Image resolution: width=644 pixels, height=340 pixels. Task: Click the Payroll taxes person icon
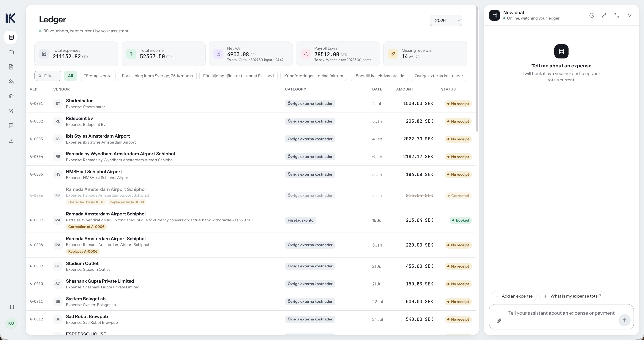(305, 54)
